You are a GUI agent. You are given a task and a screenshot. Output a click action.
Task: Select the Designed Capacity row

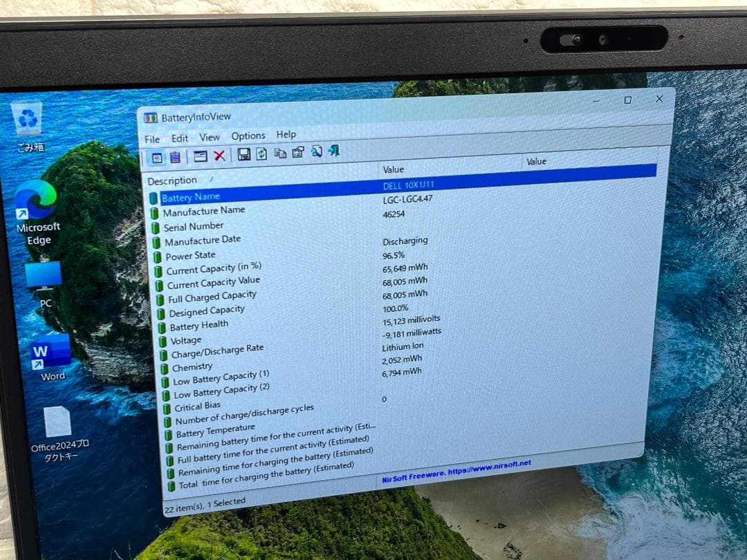[x=206, y=311]
